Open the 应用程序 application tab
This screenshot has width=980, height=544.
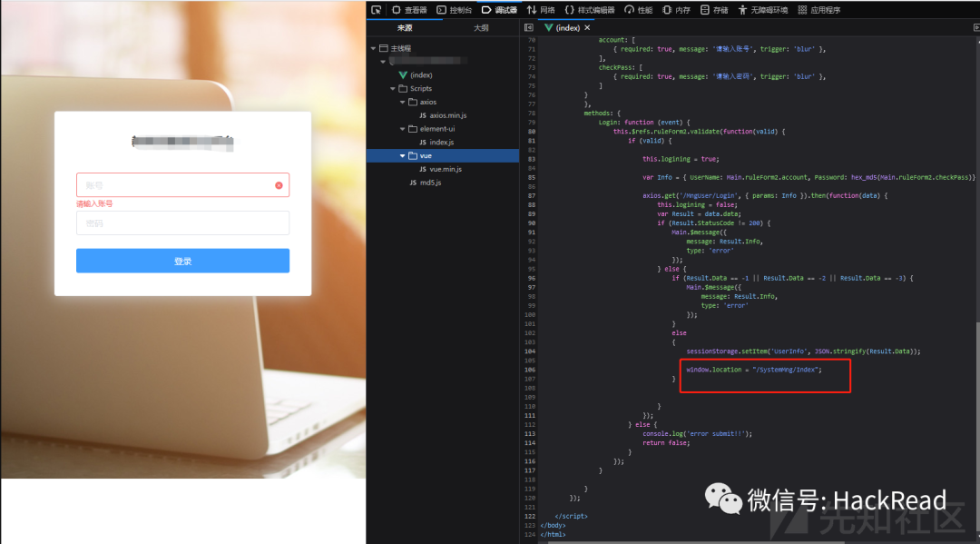tap(819, 9)
